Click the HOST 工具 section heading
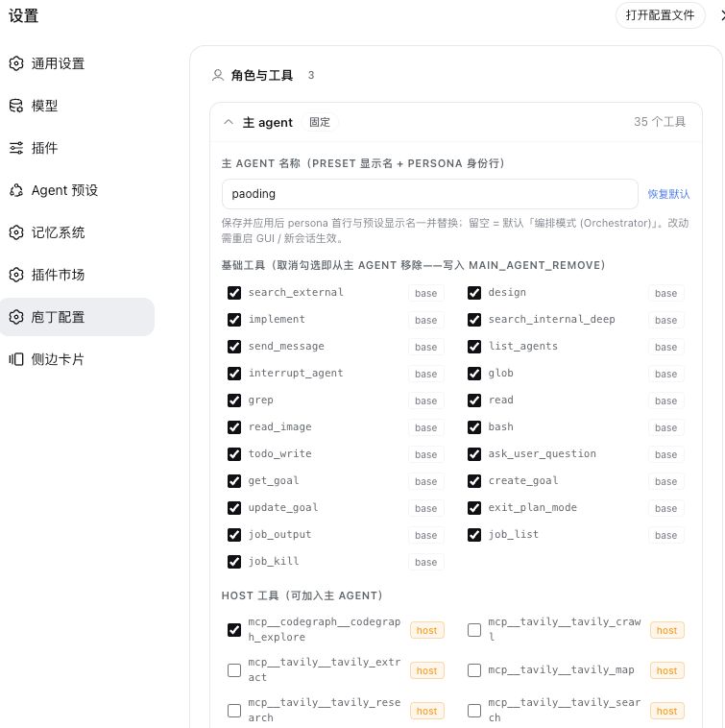The height and width of the screenshot is (728, 725). 302,595
